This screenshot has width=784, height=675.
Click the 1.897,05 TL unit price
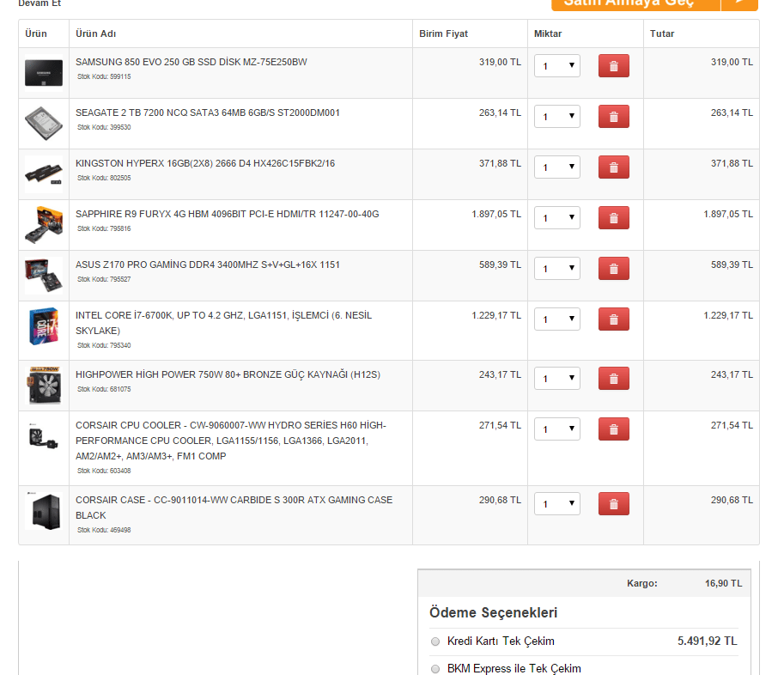(x=496, y=214)
